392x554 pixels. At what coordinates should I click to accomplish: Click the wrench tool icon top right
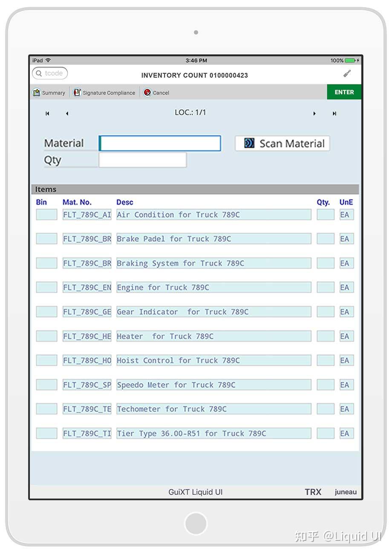tap(347, 73)
